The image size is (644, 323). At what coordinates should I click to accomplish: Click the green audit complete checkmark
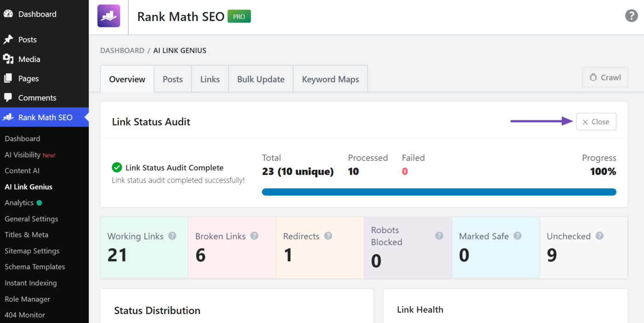pyautogui.click(x=117, y=167)
